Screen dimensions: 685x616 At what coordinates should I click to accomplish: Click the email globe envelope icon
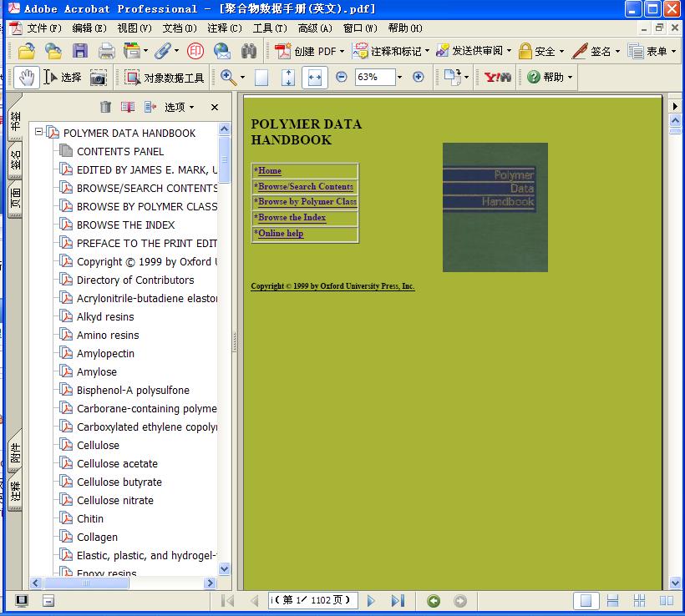(222, 52)
